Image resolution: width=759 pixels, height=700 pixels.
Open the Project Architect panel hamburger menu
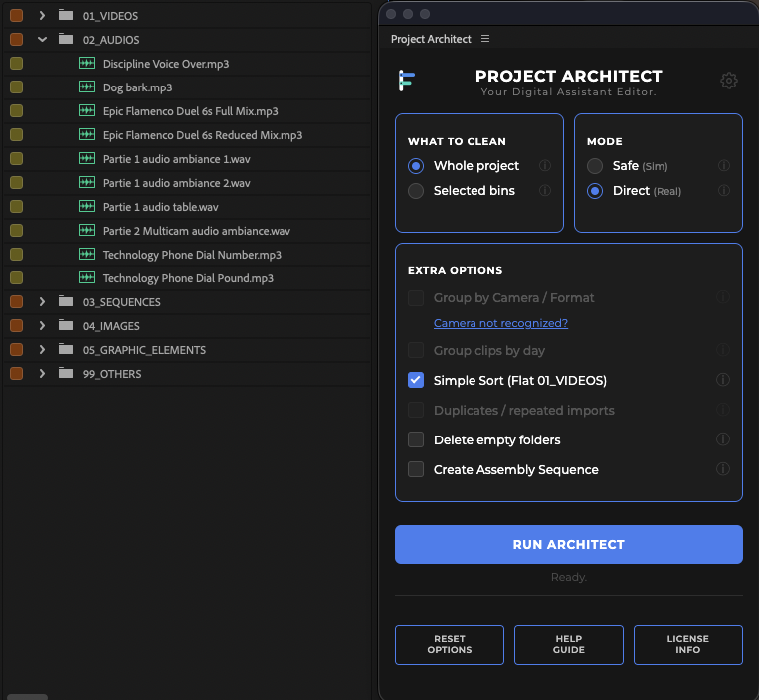485,39
